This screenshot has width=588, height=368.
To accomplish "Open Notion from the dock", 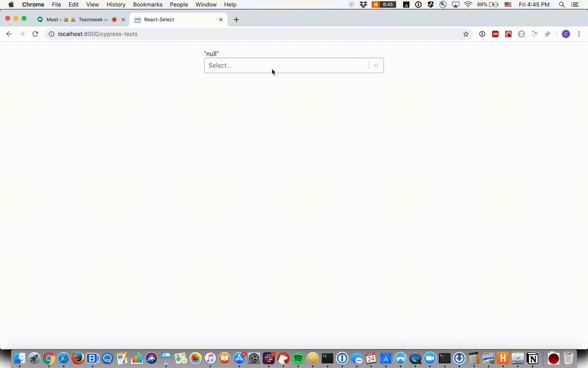I will point(532,358).
